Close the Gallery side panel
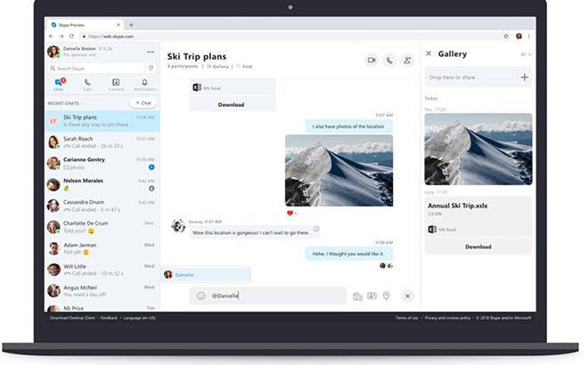588x365 pixels. point(429,54)
